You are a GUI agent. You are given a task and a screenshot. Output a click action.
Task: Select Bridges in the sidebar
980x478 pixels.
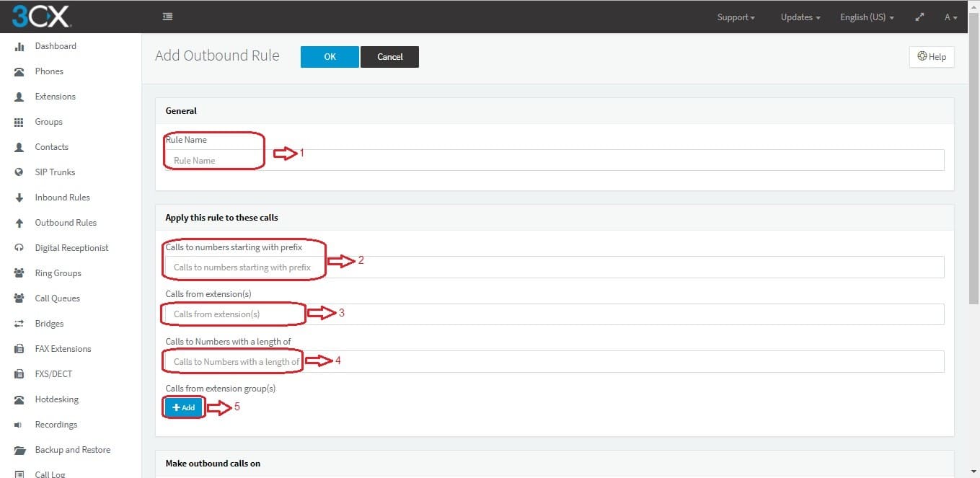49,324
